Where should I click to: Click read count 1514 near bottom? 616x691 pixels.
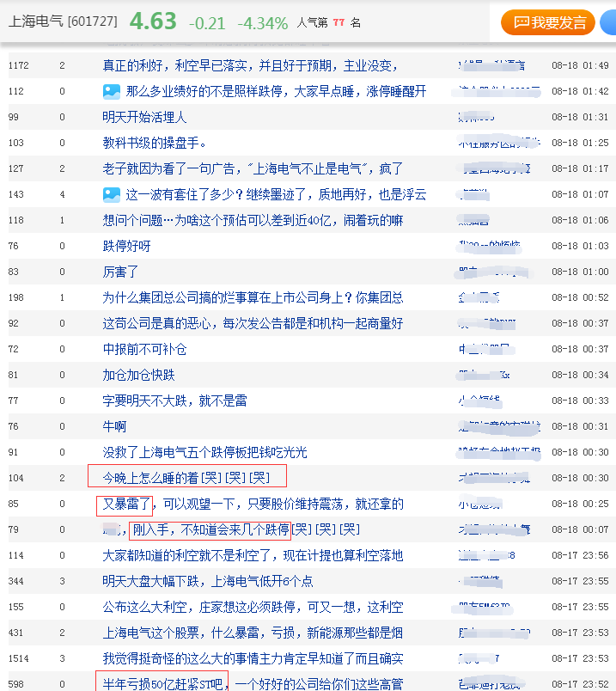19,659
